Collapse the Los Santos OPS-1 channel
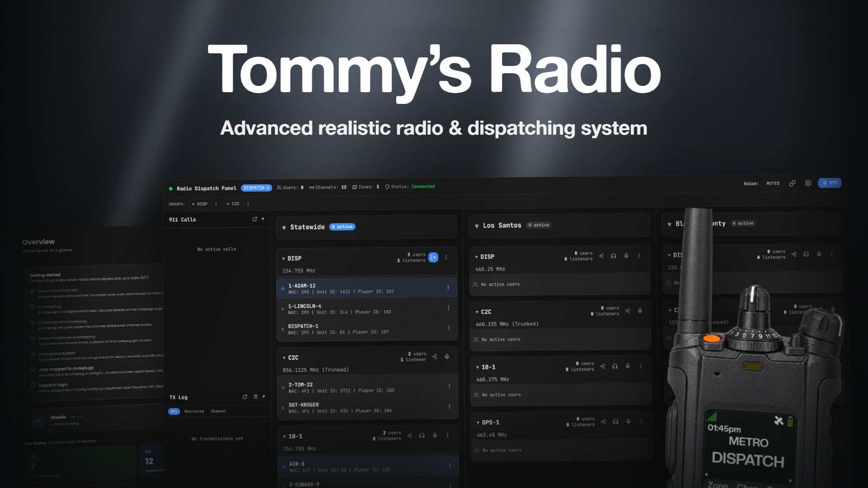 click(478, 423)
